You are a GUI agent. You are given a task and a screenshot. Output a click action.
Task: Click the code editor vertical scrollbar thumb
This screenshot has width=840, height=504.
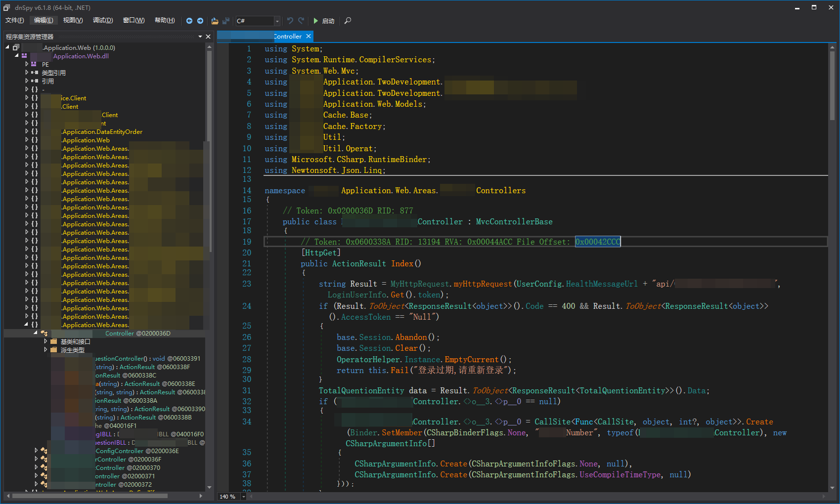pos(832,85)
